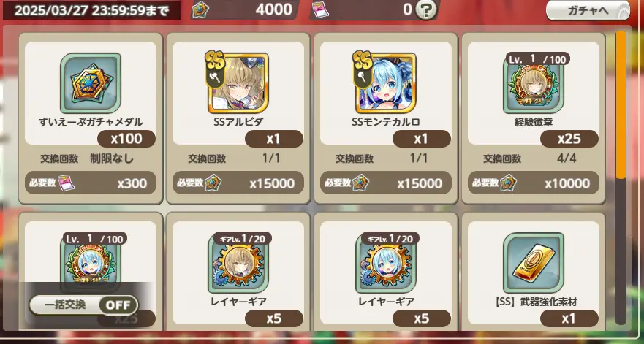Select the SSモンテカルロ character portrait
This screenshot has height=344, width=644.
pyautogui.click(x=386, y=83)
